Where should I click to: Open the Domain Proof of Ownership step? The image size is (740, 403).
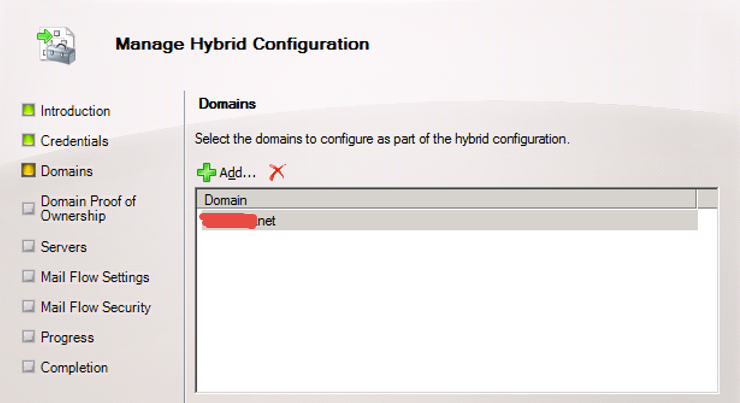88,208
